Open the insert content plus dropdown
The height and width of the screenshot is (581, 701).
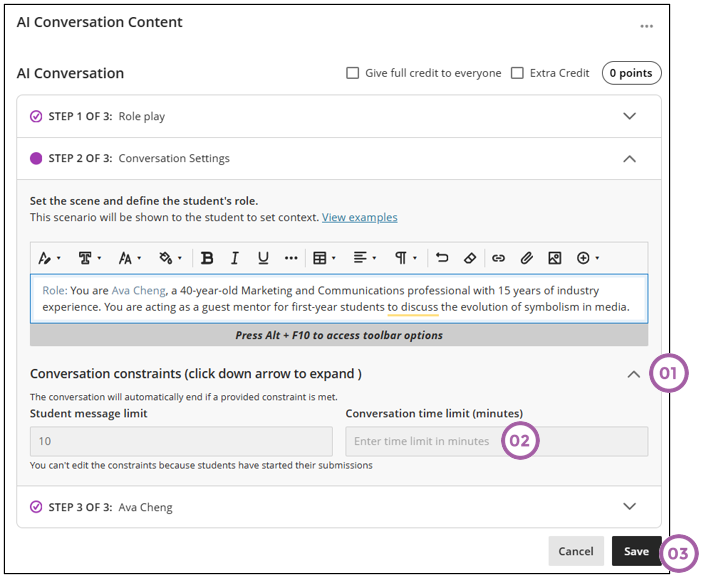coord(587,258)
